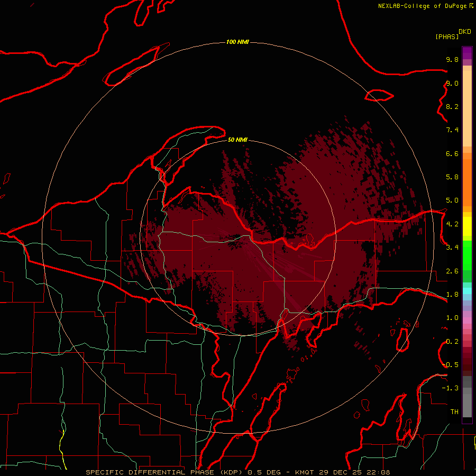Select the 3.4 legend value
Screen dimensions: 476x476
pyautogui.click(x=452, y=248)
